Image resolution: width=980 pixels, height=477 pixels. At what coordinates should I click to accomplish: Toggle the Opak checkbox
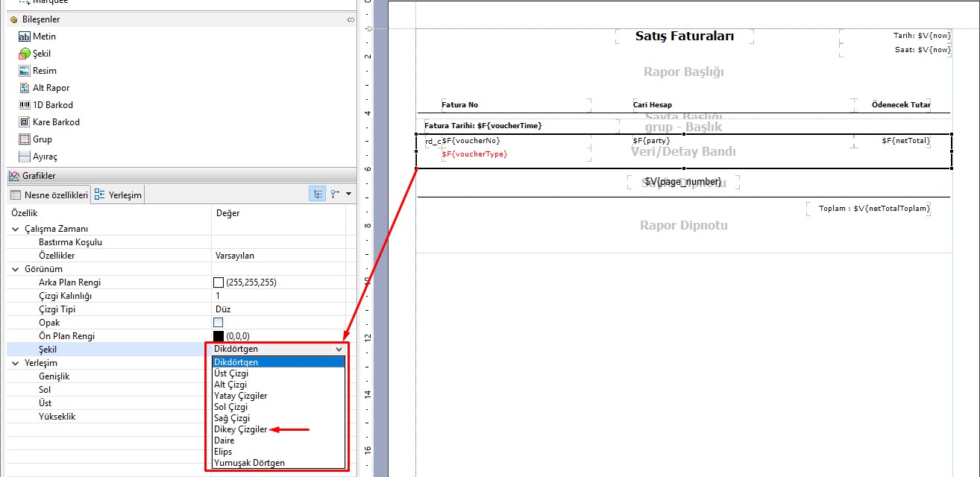click(219, 323)
